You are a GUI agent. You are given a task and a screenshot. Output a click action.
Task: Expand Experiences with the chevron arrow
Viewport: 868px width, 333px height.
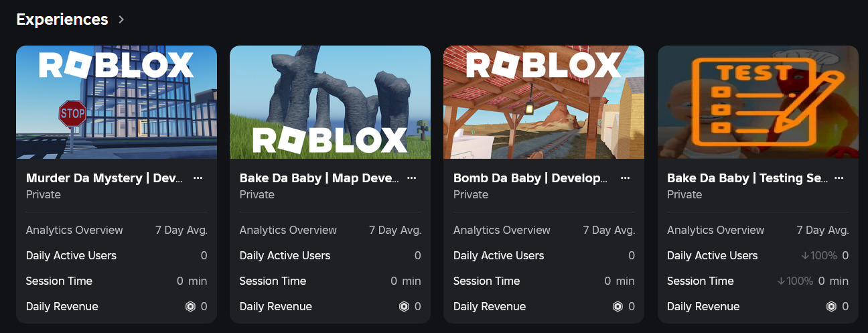coord(121,19)
